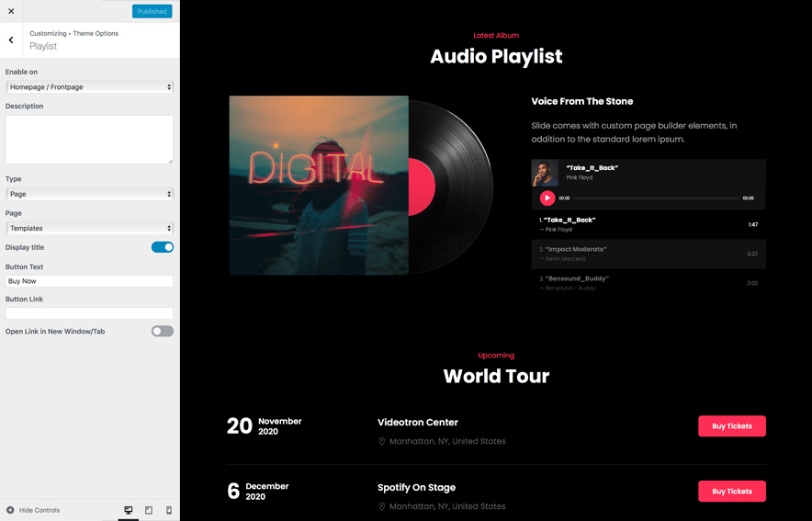Switch to mobile preview icon

(x=169, y=510)
